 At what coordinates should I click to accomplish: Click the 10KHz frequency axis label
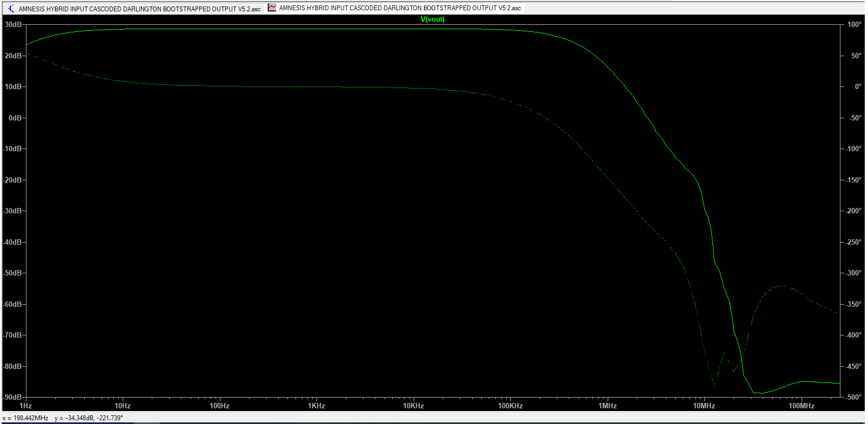pos(413,406)
